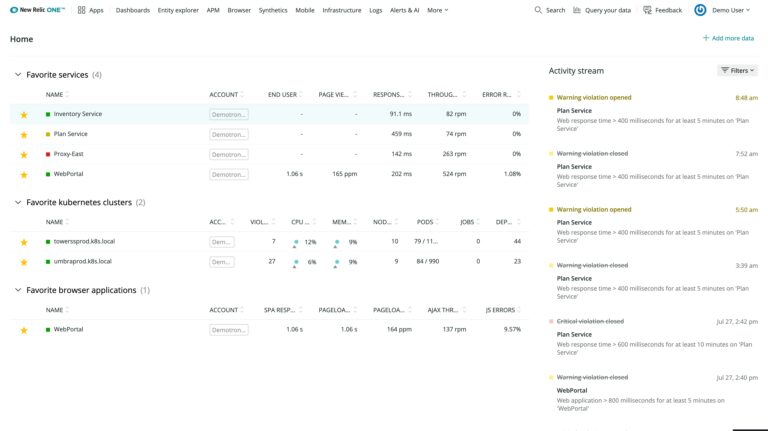
Task: Open the Filters dropdown in Activity stream
Action: (738, 71)
